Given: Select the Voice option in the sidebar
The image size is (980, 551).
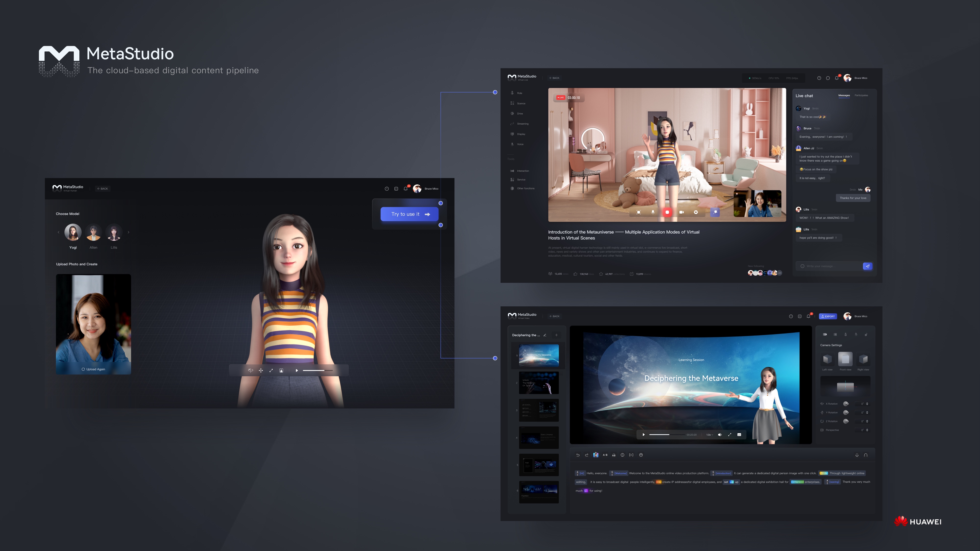Looking at the screenshot, I should [519, 144].
